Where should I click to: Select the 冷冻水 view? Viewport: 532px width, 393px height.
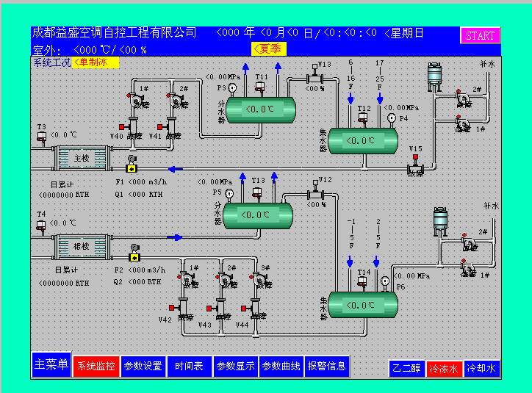pos(443,368)
